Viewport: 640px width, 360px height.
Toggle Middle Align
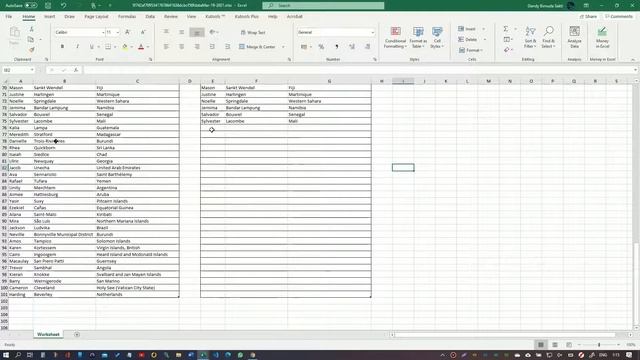coord(181,32)
